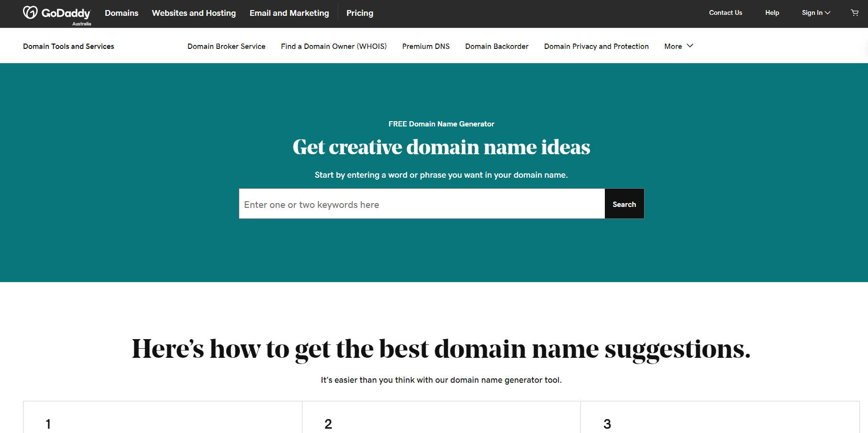Screen dimensions: 868x433
Task: Click the GoDaddy logo
Action: click(56, 12)
